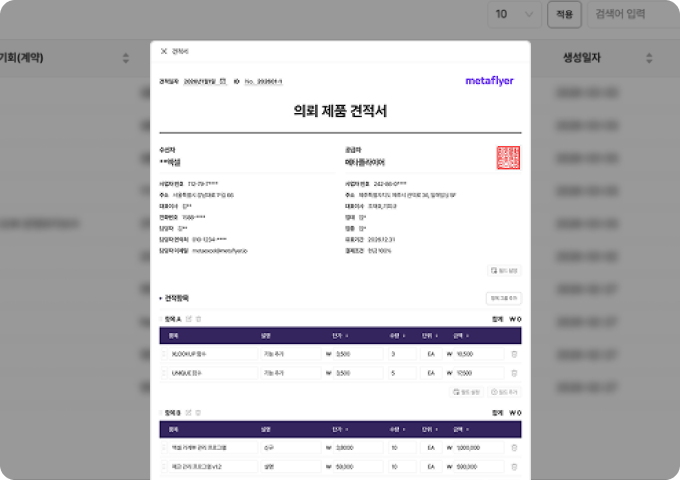Edit the quotation ID number field
680x480 pixels.
pyautogui.click(x=263, y=82)
